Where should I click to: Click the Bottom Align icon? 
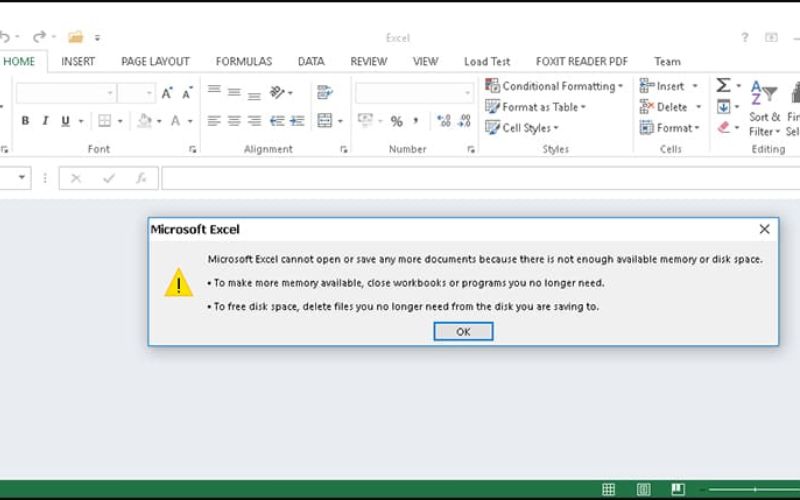254,95
